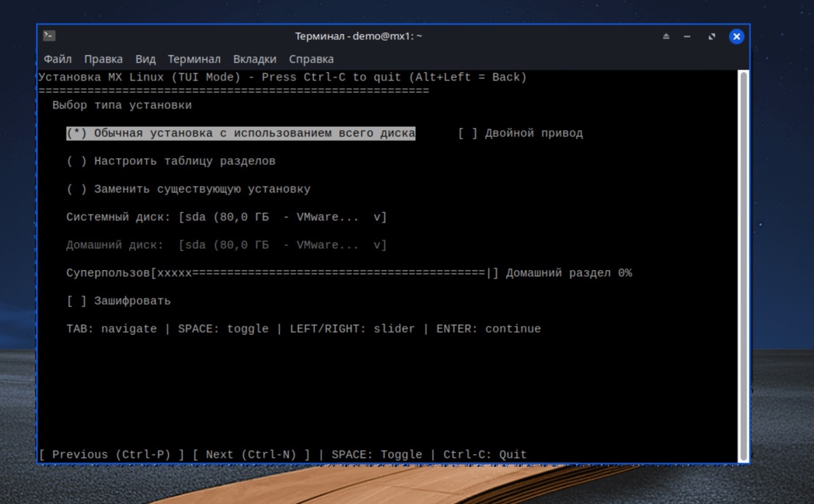Close the terminal window
Screen dimensions: 814x504
(736, 37)
